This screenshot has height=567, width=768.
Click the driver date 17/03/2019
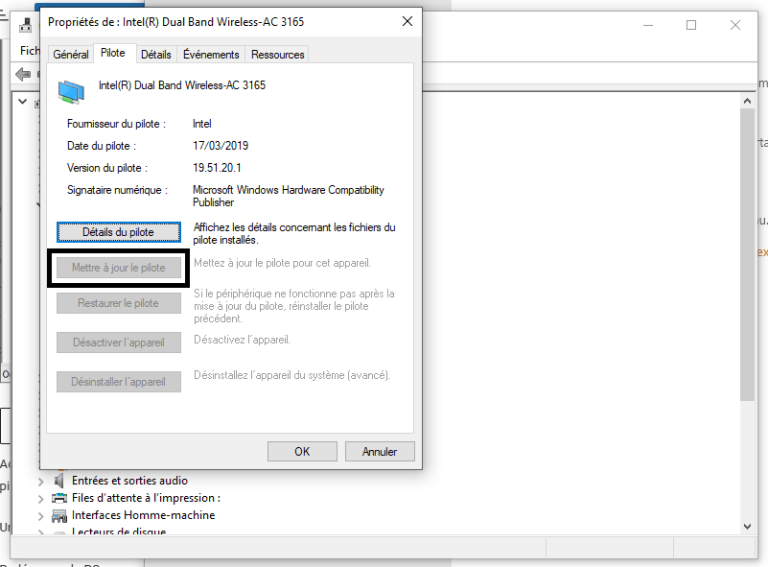coord(220,146)
